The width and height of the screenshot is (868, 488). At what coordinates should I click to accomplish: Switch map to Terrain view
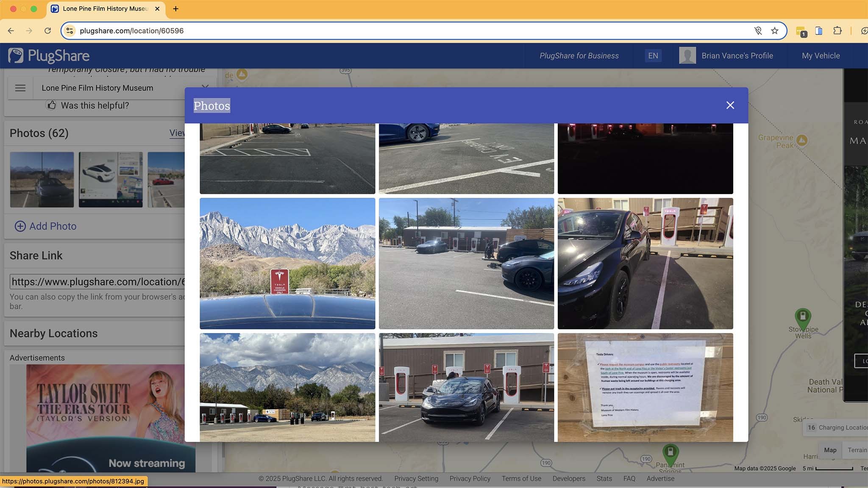(857, 450)
